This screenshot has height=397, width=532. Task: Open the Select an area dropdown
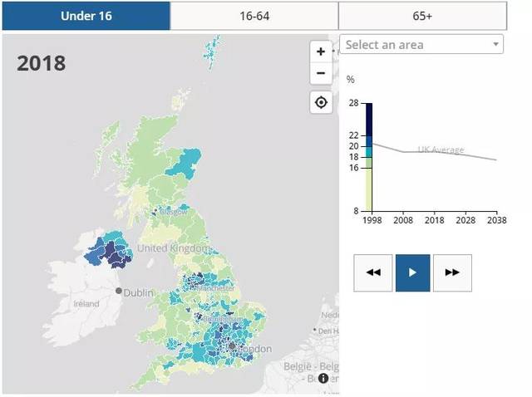click(421, 44)
